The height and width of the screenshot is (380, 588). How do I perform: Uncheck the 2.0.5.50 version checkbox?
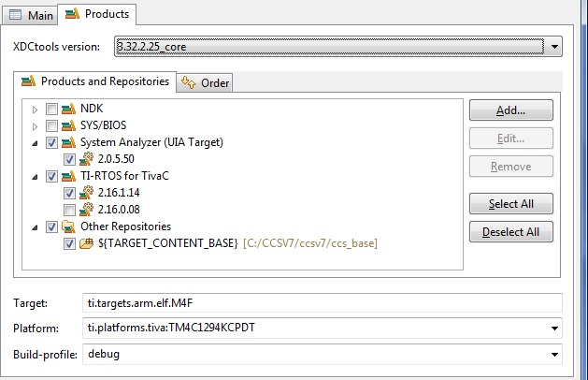pos(69,160)
